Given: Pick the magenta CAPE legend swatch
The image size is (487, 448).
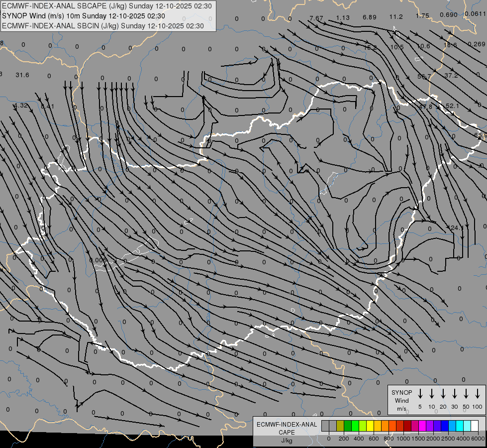Looking at the screenshot, I should click(422, 426).
